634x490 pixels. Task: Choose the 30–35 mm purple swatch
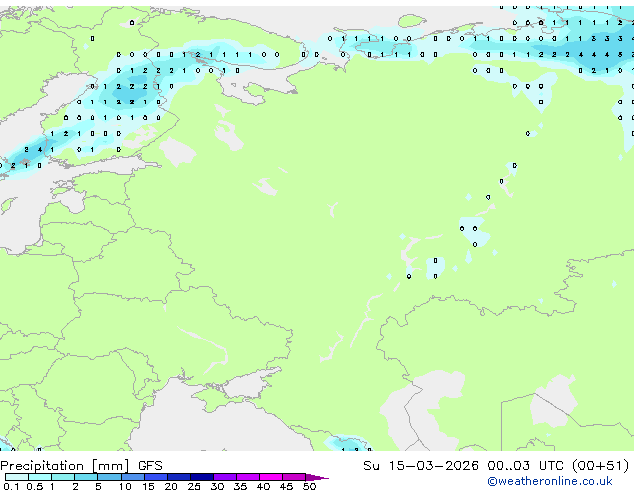tap(224, 477)
